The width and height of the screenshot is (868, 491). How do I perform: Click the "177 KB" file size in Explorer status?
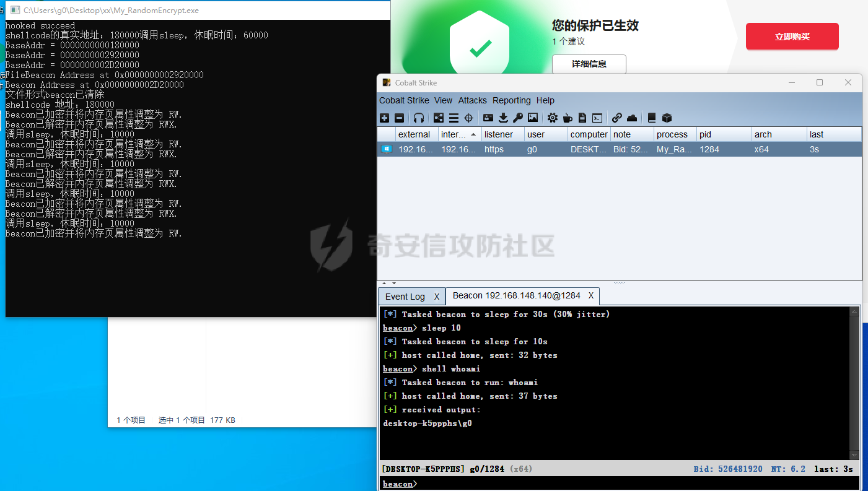[222, 420]
